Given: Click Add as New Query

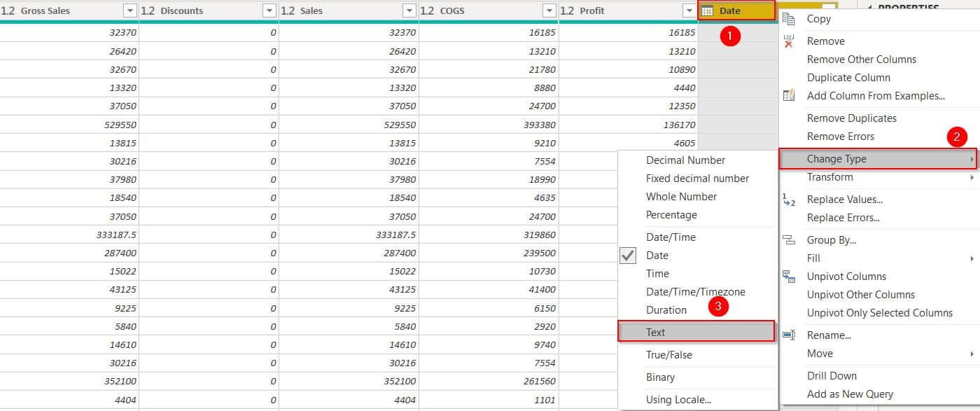Looking at the screenshot, I should [x=849, y=393].
